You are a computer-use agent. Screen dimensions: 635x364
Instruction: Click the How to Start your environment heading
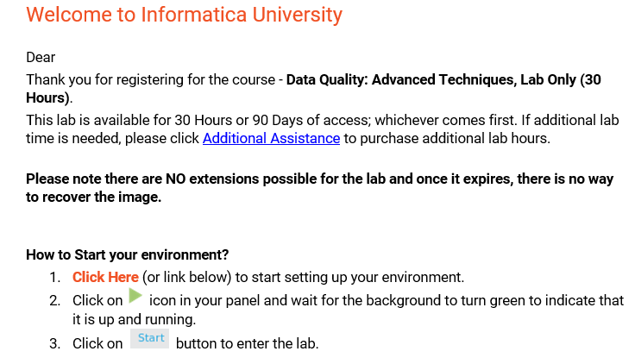tap(127, 254)
